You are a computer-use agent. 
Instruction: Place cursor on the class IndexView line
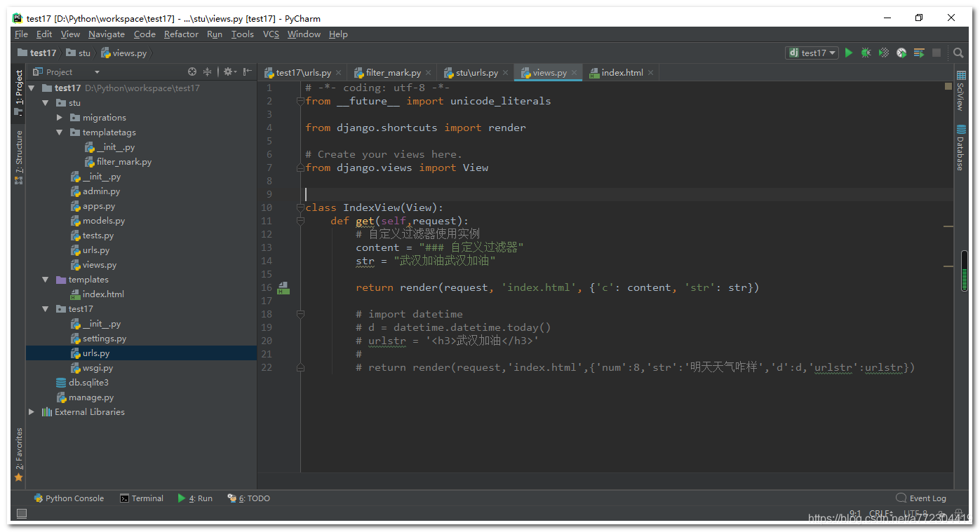coord(375,207)
